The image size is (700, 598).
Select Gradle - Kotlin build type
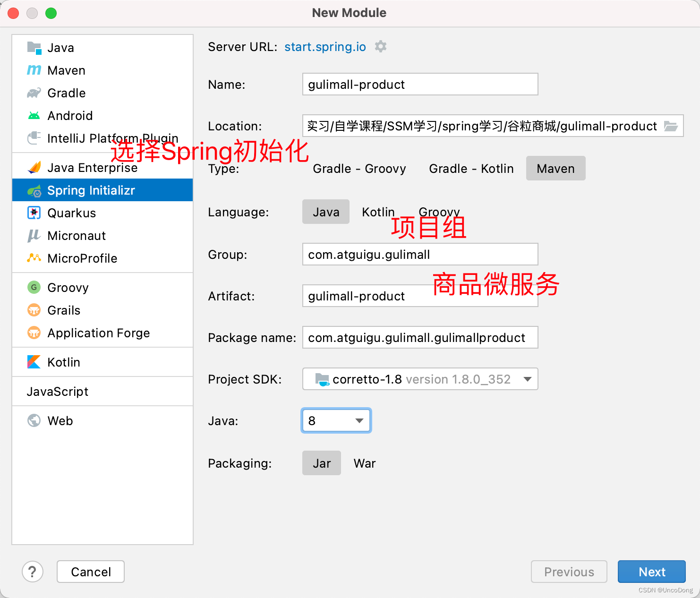(x=471, y=169)
